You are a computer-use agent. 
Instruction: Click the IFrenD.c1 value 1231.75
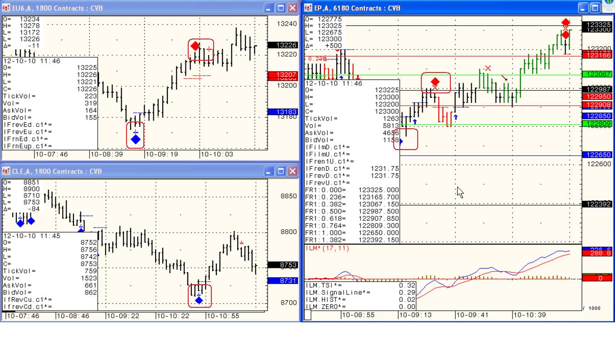(385, 168)
